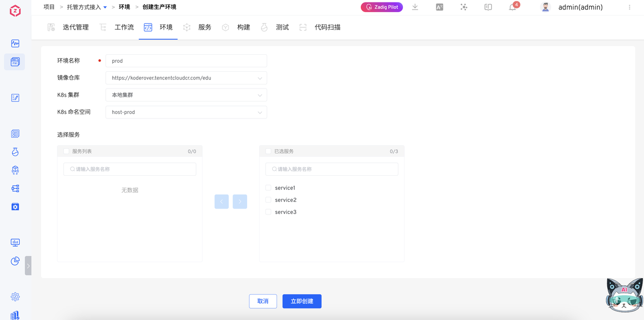Click search field in 服务列表 panel
Image resolution: width=644 pixels, height=320 pixels.
(x=130, y=169)
